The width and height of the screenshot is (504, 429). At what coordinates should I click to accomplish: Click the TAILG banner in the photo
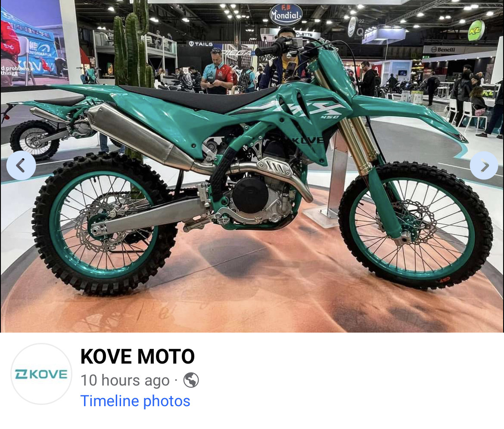pyautogui.click(x=201, y=44)
